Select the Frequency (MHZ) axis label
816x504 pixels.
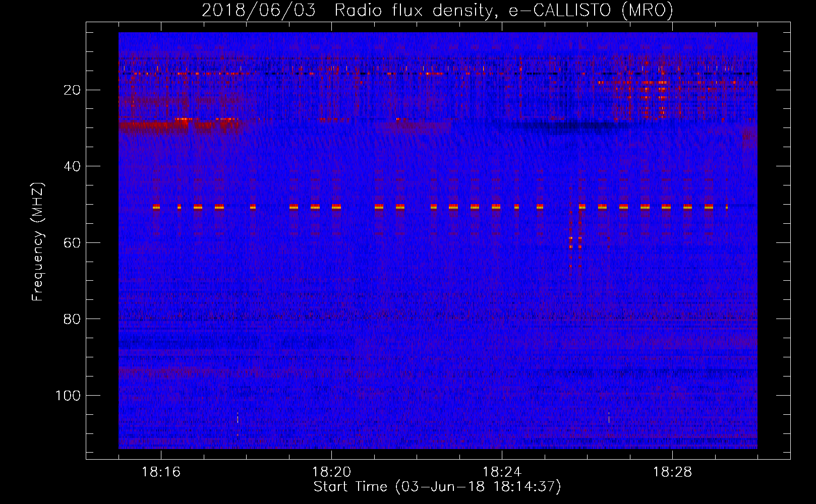[x=38, y=241]
